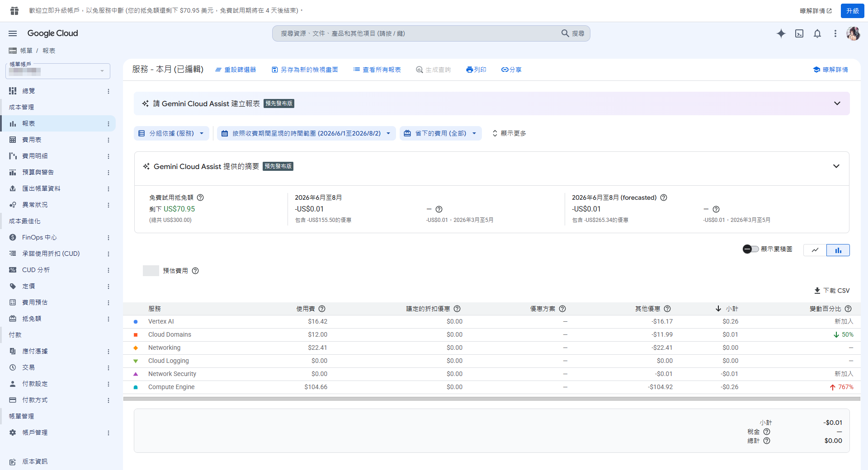Open 瞭解詳情 link in report header
This screenshot has width=868, height=470.
(830, 70)
